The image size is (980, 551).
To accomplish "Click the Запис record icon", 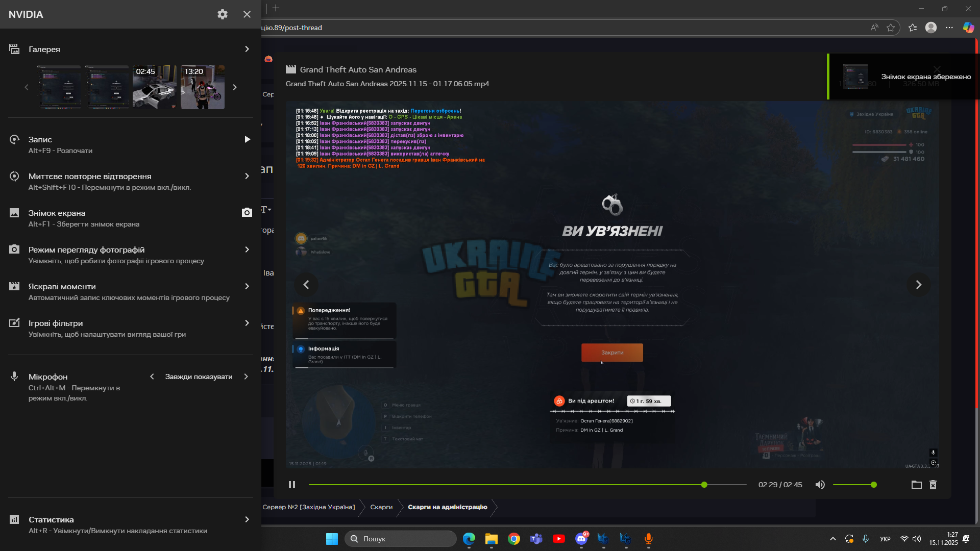I will [14, 139].
